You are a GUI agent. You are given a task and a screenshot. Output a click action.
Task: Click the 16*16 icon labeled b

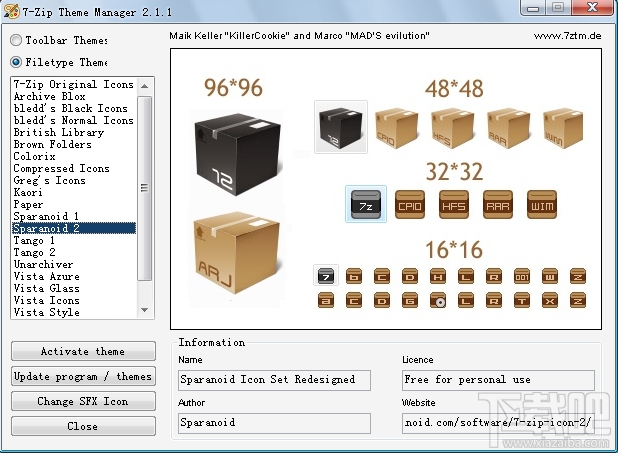pos(354,276)
